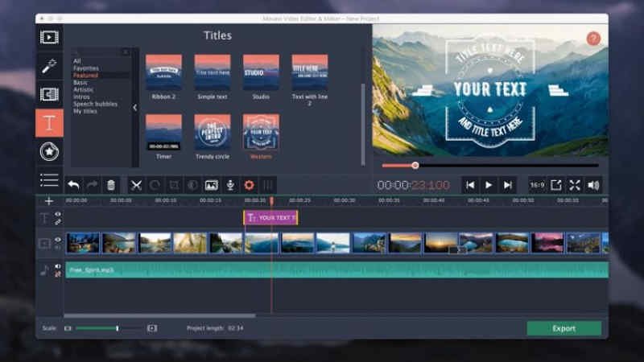This screenshot has width=644, height=362.
Task: Click the titles list vertical scrollbar
Action: pos(363,124)
